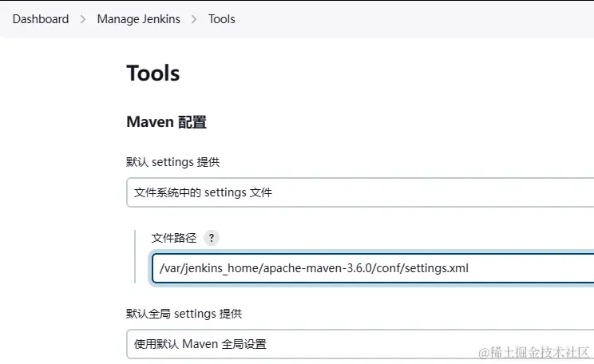Open help icon next to 文件路径

tap(212, 238)
